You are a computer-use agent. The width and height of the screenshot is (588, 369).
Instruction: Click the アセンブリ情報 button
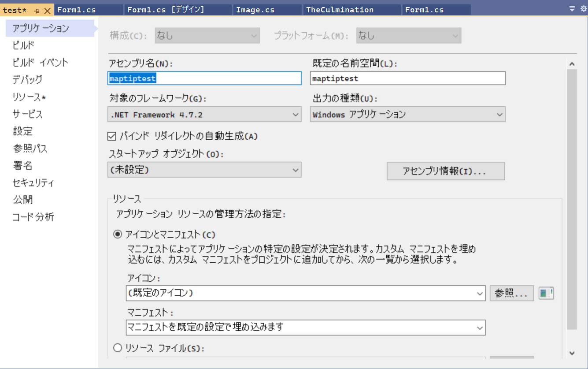click(x=445, y=171)
